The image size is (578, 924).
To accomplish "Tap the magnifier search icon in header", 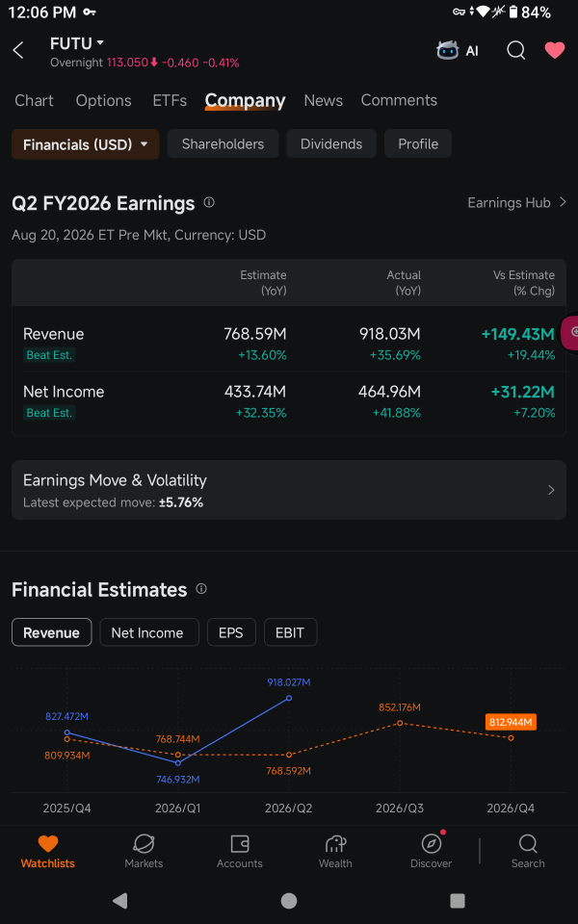I will 516,51.
